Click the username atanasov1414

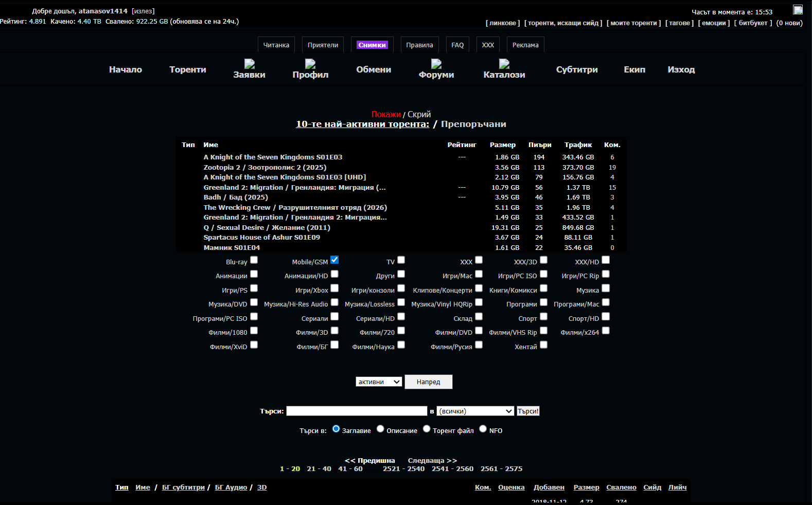point(103,11)
